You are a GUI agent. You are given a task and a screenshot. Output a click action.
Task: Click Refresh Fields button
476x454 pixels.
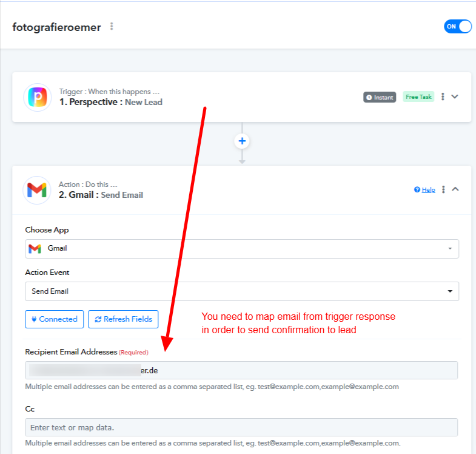tap(123, 319)
